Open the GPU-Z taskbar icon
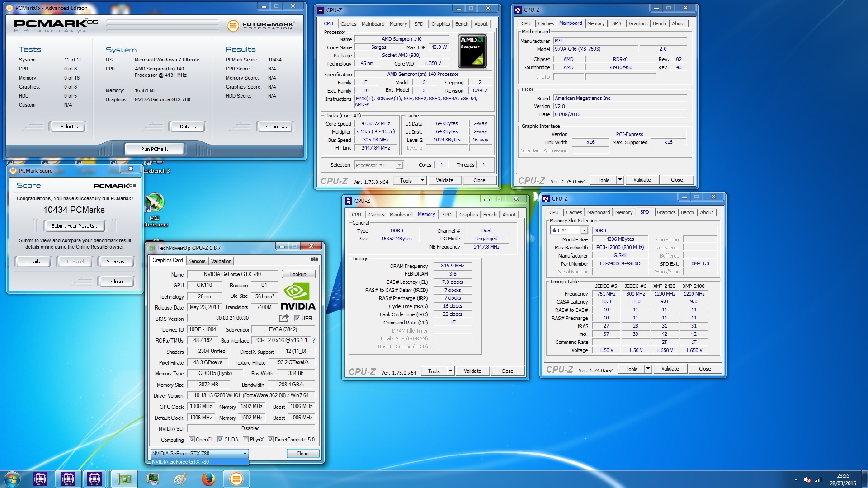This screenshot has height=488, width=868. tap(124, 479)
